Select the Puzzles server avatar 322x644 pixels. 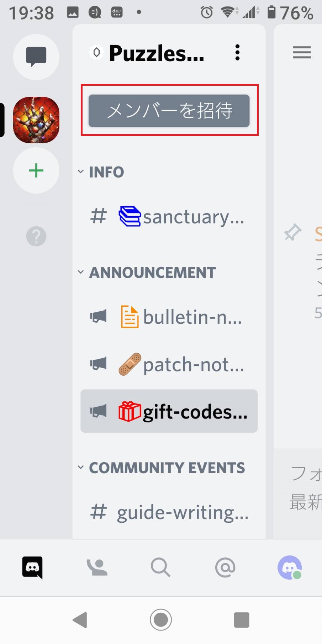[x=36, y=120]
